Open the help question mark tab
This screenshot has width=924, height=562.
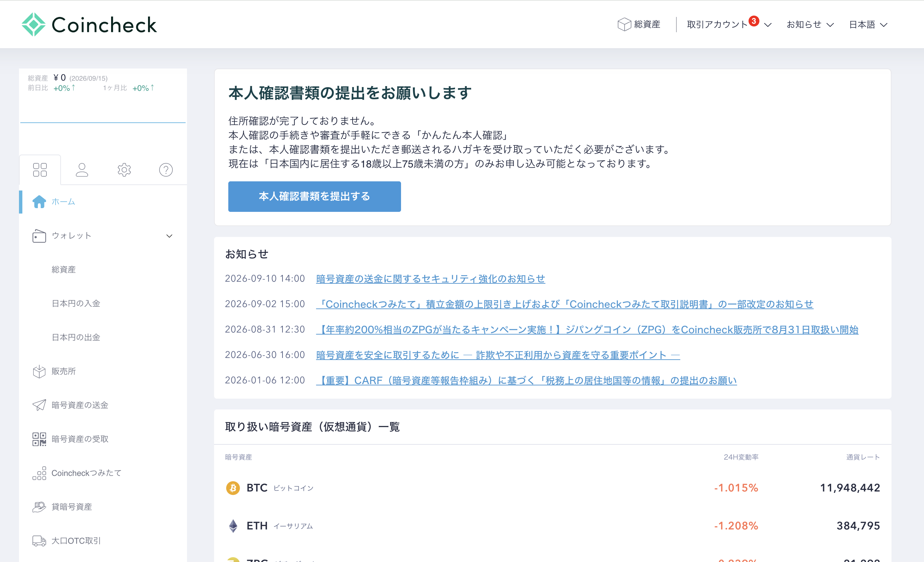click(166, 169)
